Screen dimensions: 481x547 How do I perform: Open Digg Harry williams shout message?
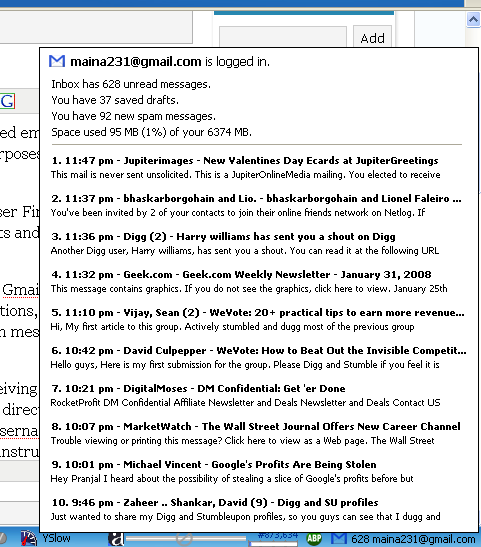point(223,237)
